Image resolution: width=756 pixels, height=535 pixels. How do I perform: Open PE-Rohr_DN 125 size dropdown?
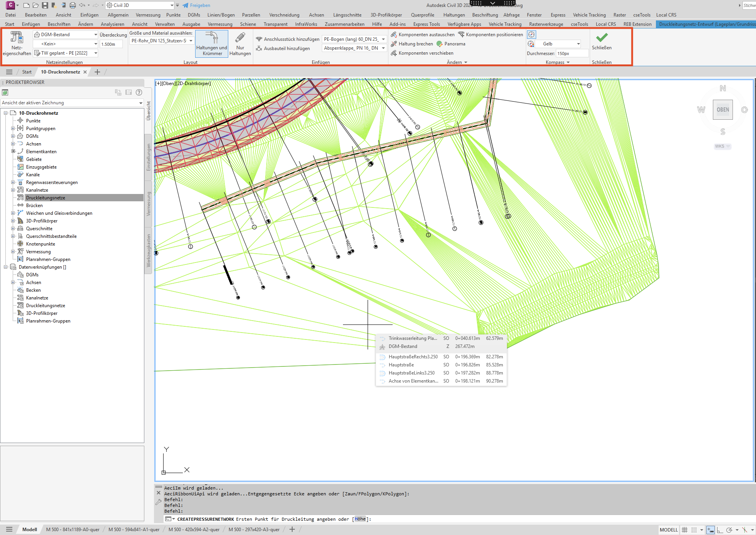tap(162, 41)
